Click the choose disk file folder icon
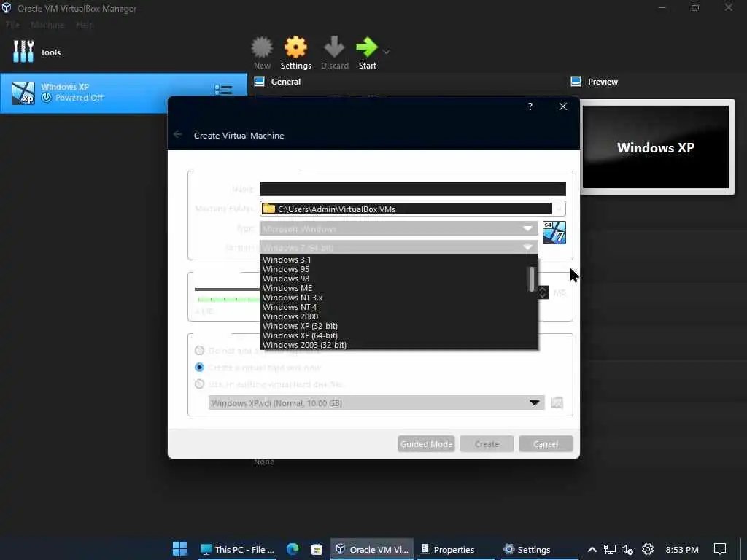This screenshot has height=560, width=747. (557, 402)
